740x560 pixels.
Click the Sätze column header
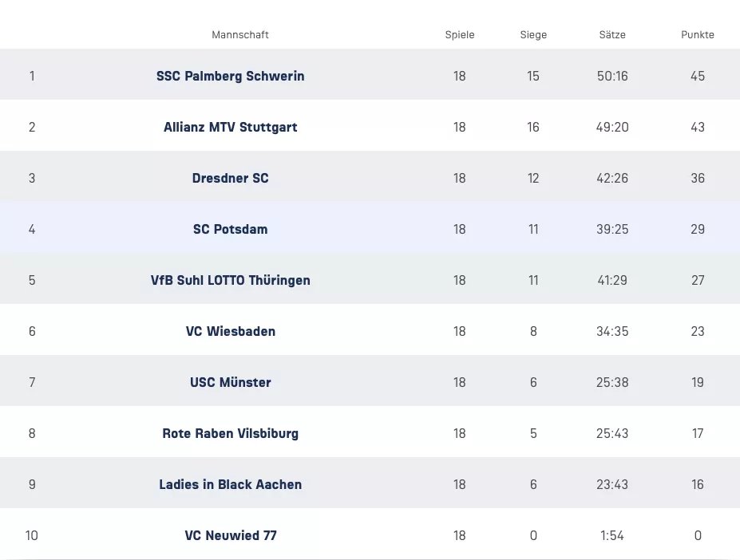[x=612, y=34]
